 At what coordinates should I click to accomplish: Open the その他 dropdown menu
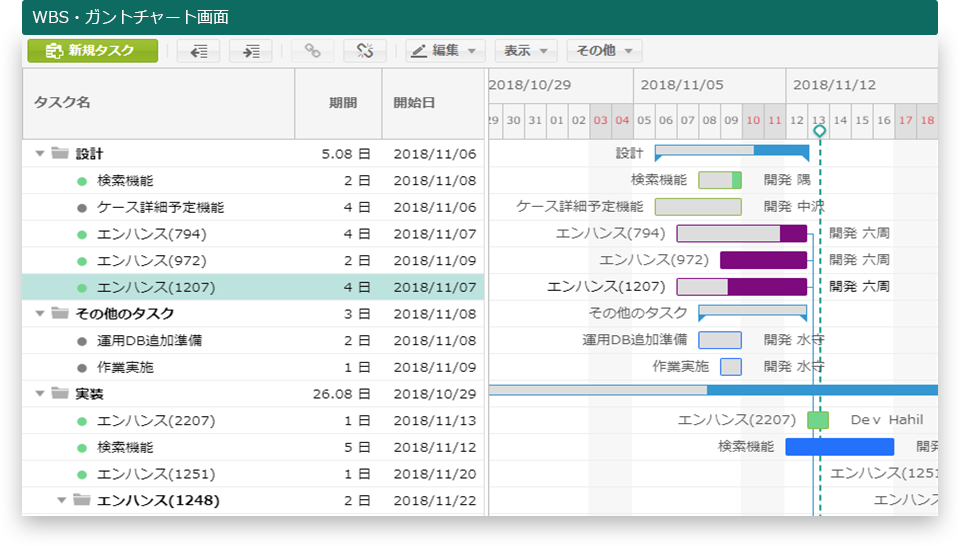point(604,51)
